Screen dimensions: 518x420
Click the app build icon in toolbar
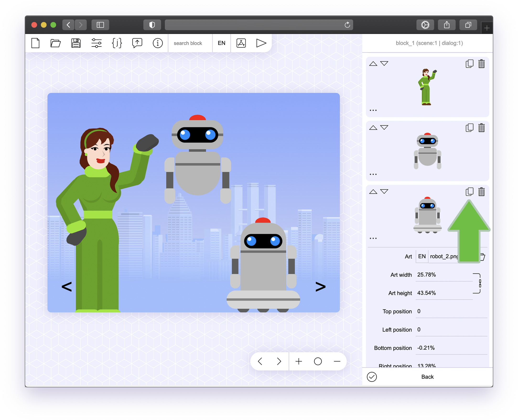[241, 43]
